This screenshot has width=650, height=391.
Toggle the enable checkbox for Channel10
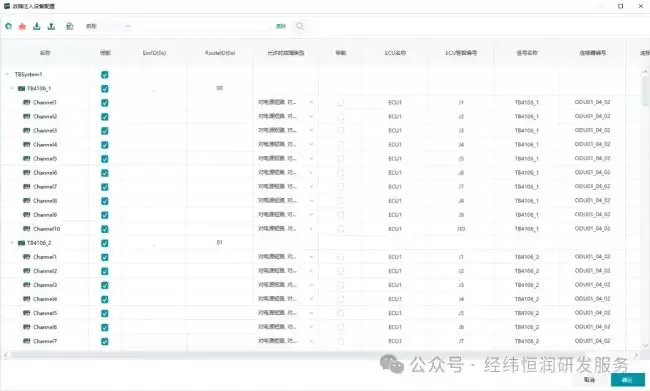point(104,229)
